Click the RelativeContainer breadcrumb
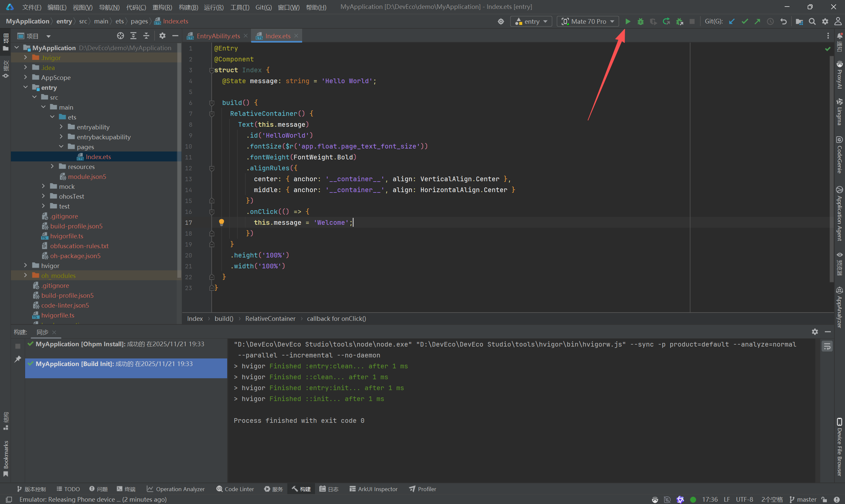The height and width of the screenshot is (504, 845). 270,319
